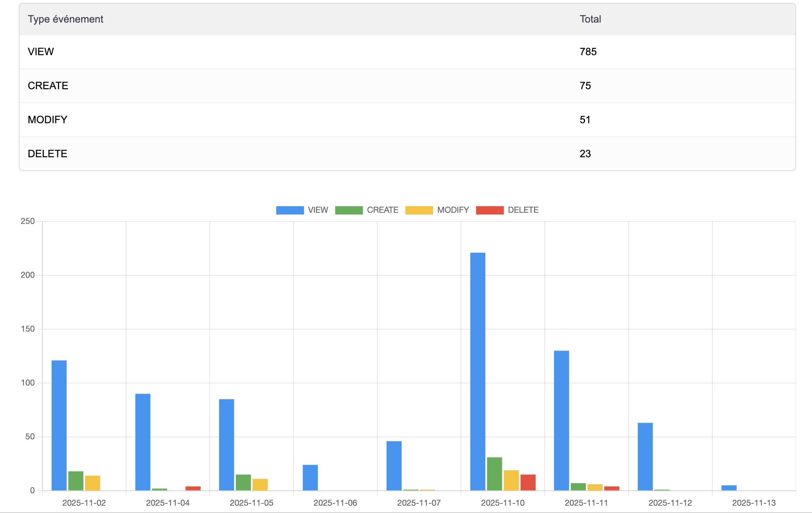
Task: Select the DELETE row showing 23
Action: tap(407, 154)
